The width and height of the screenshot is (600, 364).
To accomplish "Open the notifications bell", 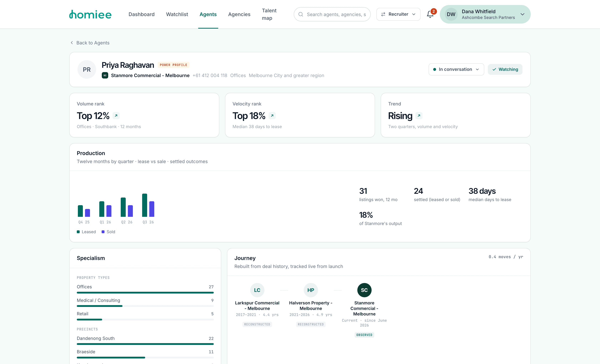I will pyautogui.click(x=430, y=14).
